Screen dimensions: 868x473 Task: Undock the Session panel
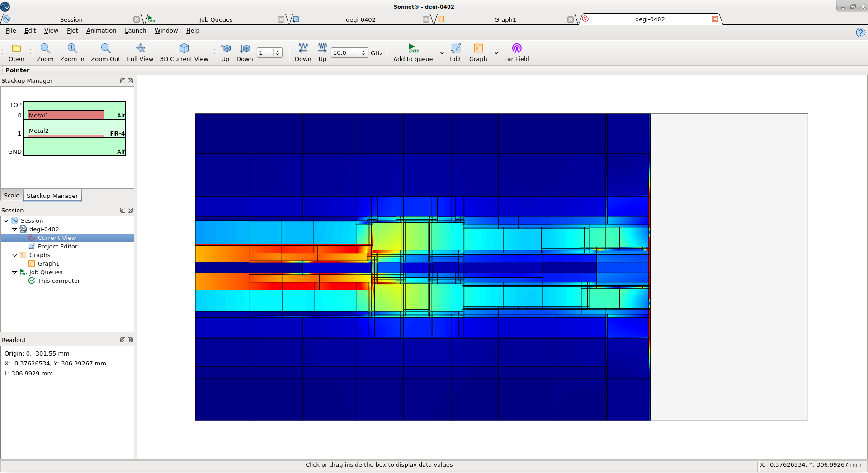coord(123,210)
